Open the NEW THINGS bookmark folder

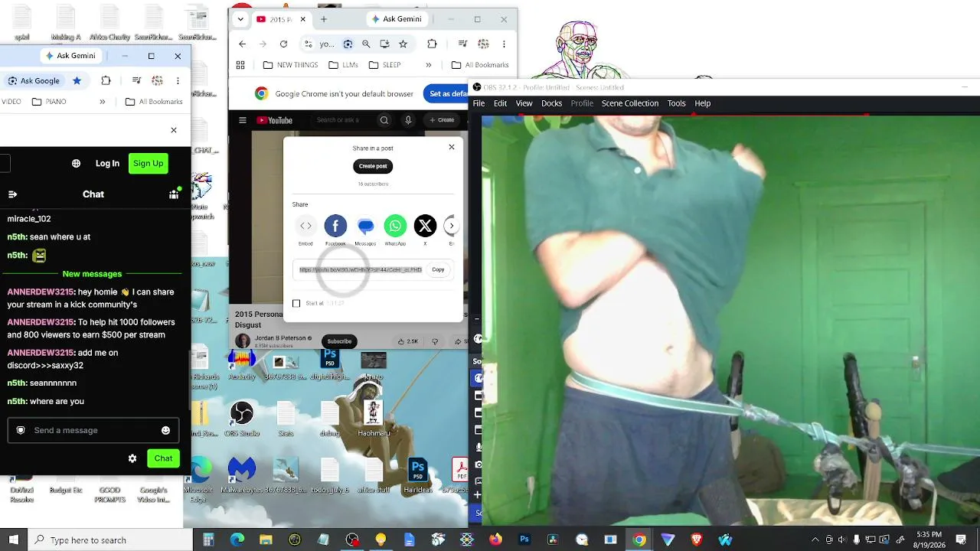tap(290, 65)
